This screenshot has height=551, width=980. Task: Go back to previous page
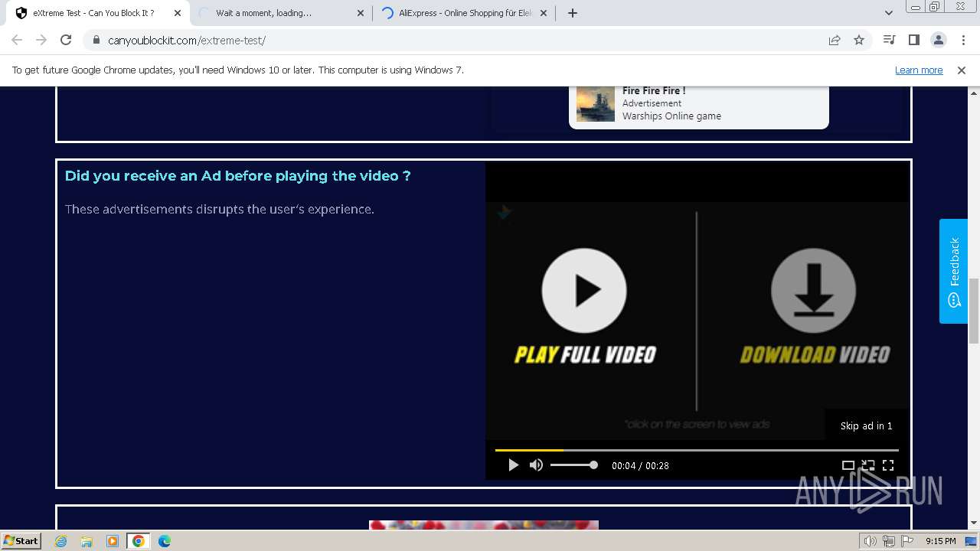pos(17,40)
